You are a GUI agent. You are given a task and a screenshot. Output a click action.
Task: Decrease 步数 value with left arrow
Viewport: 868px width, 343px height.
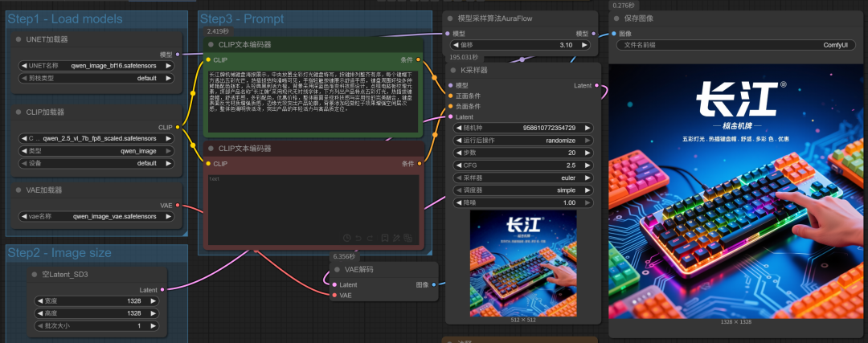[458, 153]
